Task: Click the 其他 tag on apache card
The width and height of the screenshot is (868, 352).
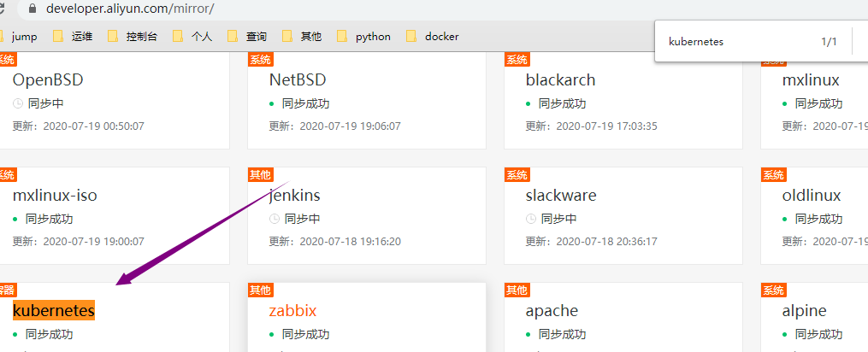Action: point(517,290)
